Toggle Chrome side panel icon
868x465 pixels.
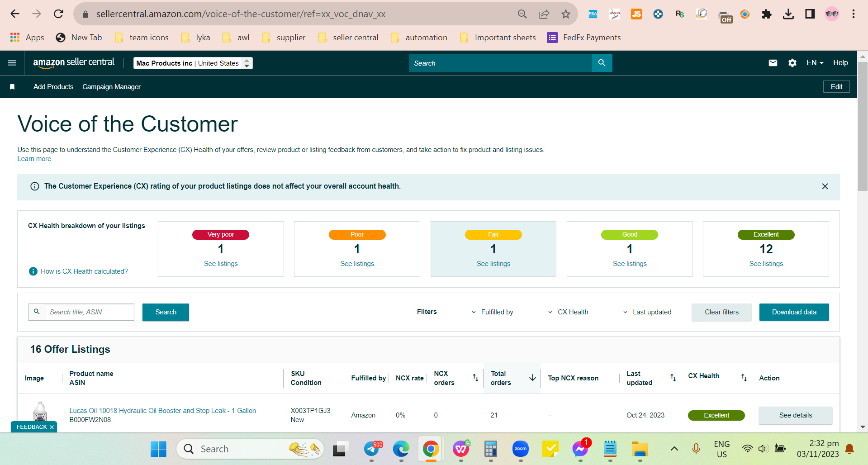[810, 14]
